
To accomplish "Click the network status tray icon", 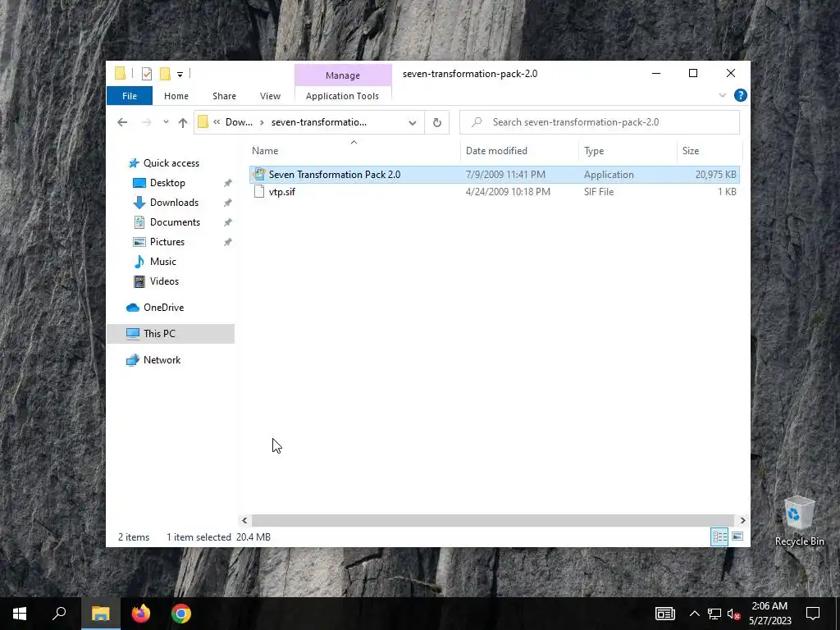I will click(x=714, y=614).
